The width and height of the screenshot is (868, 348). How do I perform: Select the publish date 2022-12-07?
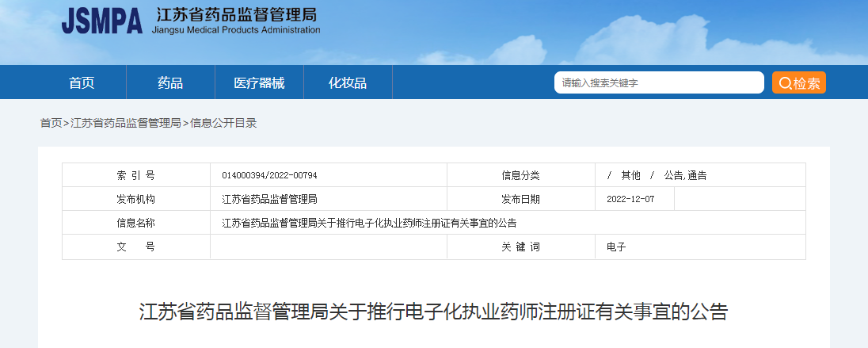tap(630, 199)
